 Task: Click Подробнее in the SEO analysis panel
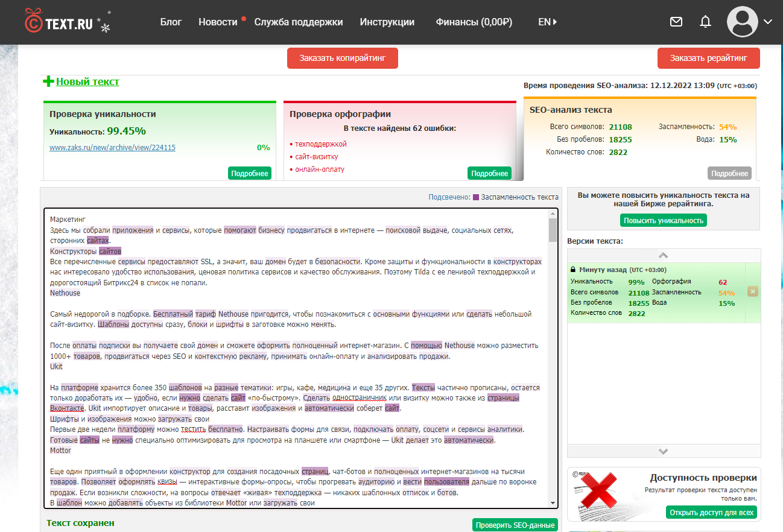[729, 173]
